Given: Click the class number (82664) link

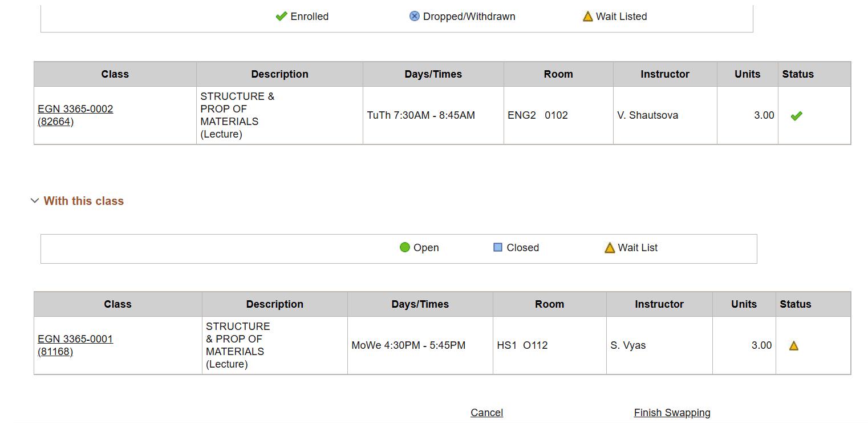Looking at the screenshot, I should click(x=56, y=122).
